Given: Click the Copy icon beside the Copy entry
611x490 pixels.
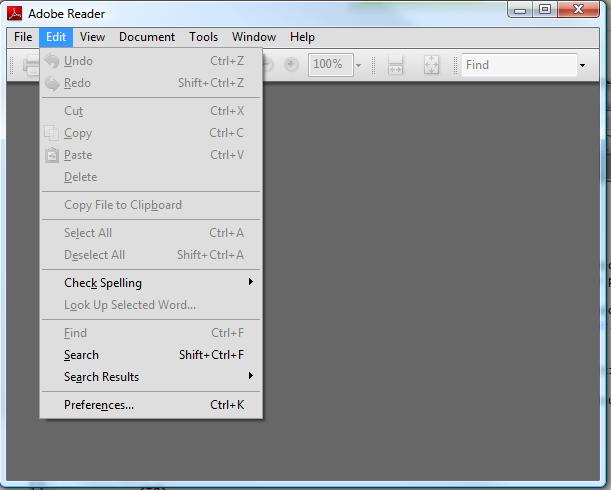Looking at the screenshot, I should [52, 133].
